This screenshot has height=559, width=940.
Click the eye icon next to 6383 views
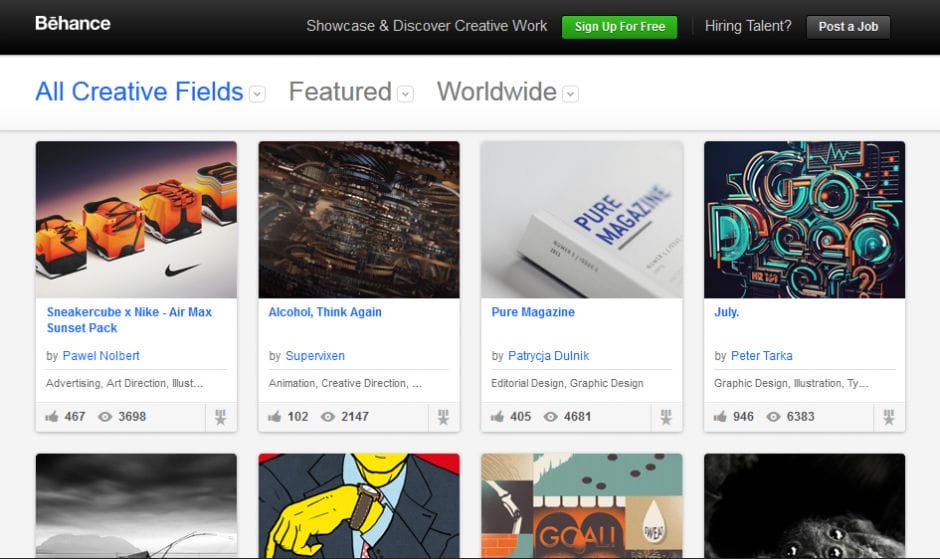pyautogui.click(x=773, y=417)
